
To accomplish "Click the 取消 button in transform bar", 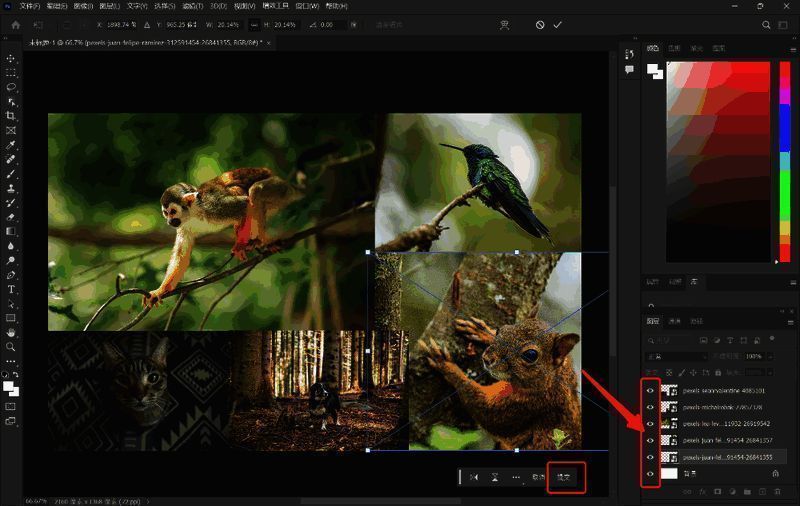I will pos(538,478).
